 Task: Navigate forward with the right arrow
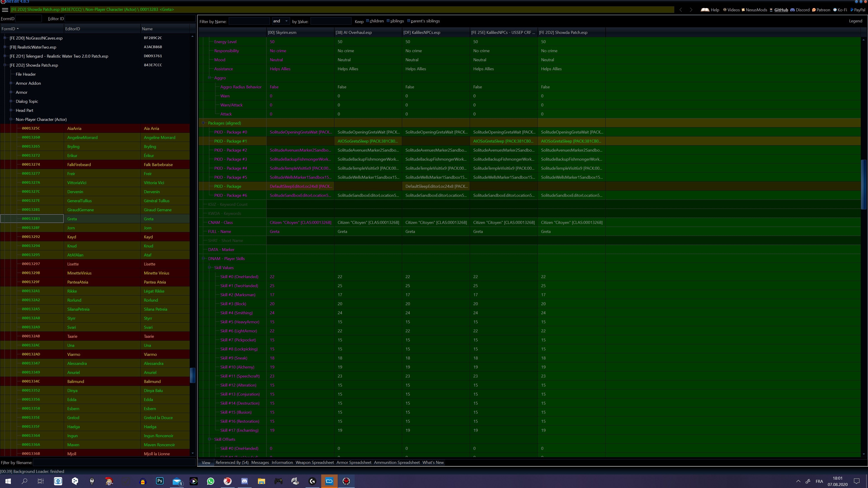(691, 10)
